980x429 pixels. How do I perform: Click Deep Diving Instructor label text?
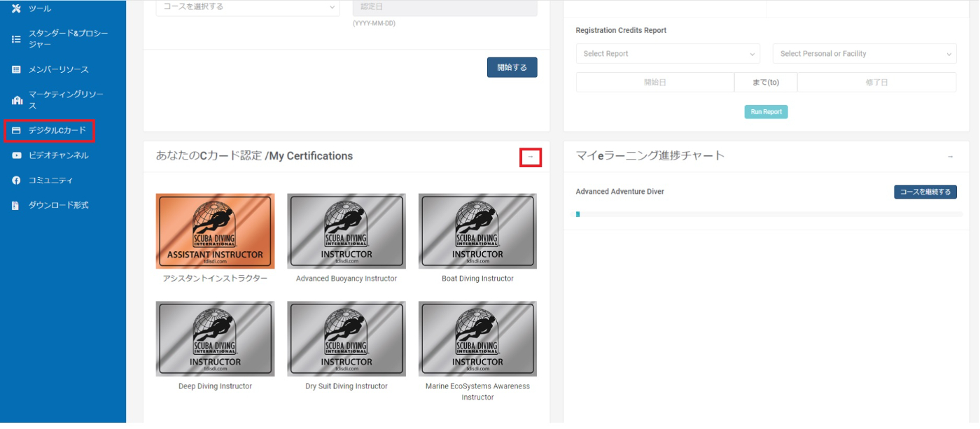(x=215, y=386)
